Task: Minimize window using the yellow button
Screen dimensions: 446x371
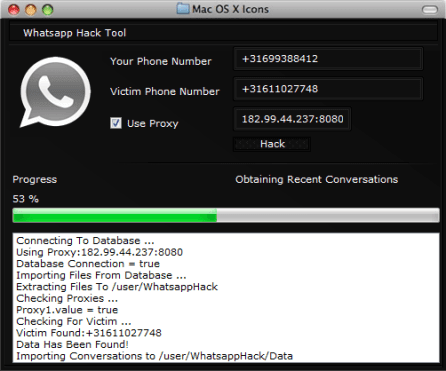Action: (31, 10)
